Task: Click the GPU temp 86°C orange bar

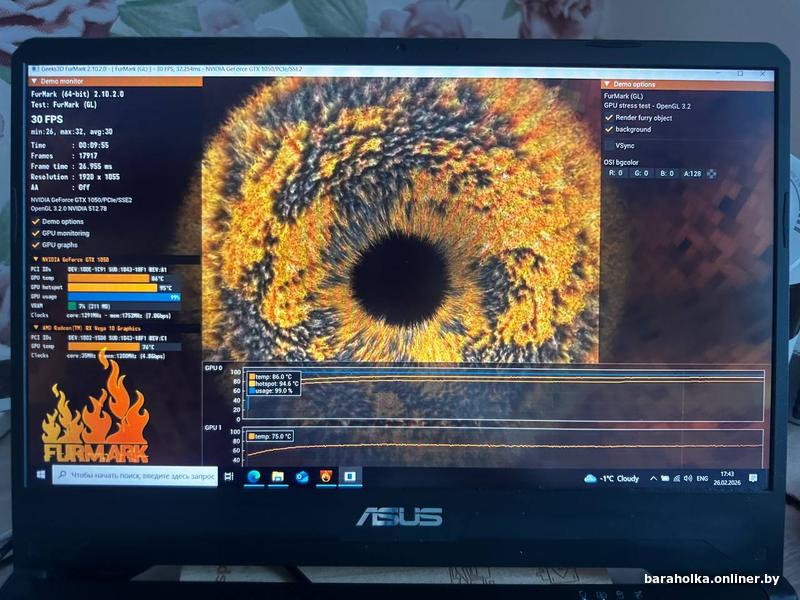Action: coord(109,279)
